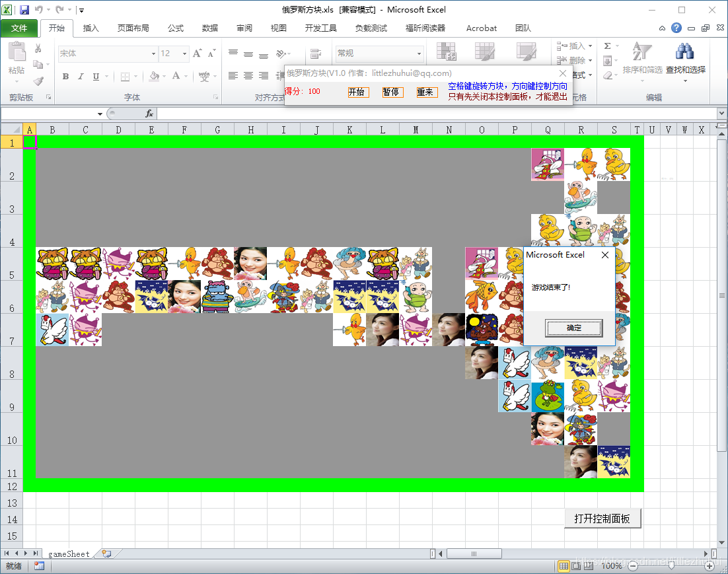
Task: Expand the 插入 cells dropdown
Action: click(x=590, y=46)
